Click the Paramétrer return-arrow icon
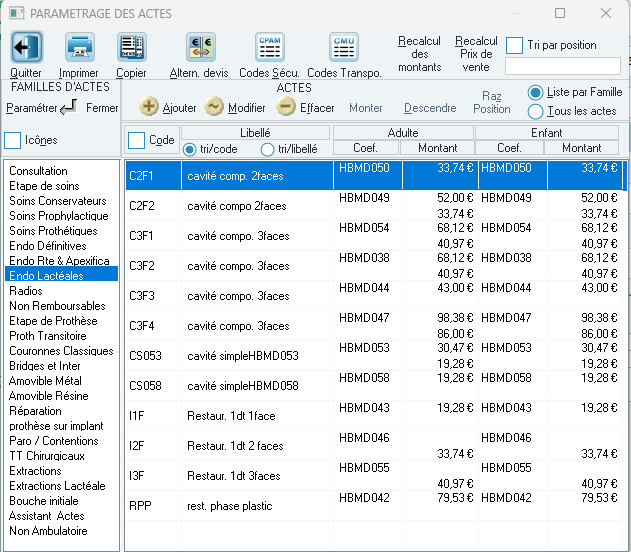Viewport: 631px width, 552px height. pyautogui.click(x=69, y=107)
